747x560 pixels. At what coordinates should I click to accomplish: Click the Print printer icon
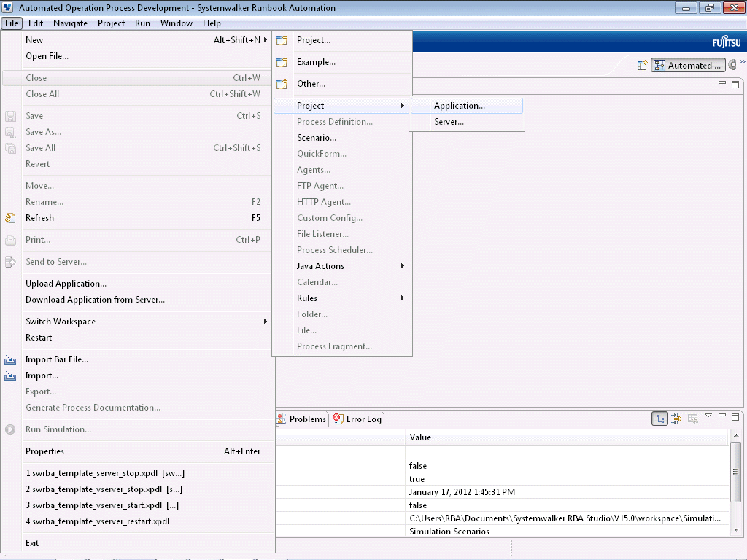10,240
